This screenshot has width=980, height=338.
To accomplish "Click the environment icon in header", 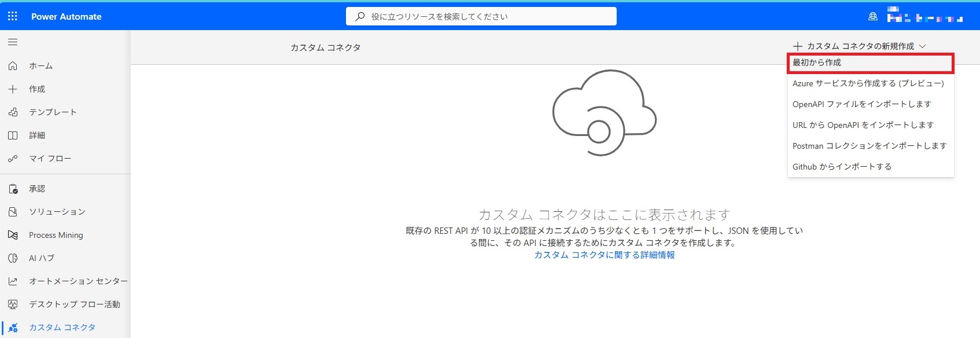I will click(x=873, y=17).
